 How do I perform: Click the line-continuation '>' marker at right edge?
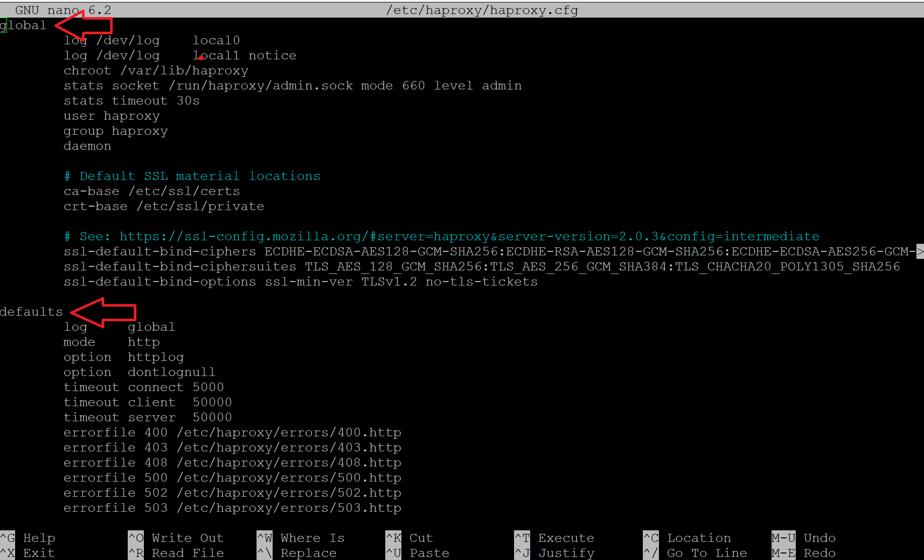tap(920, 251)
